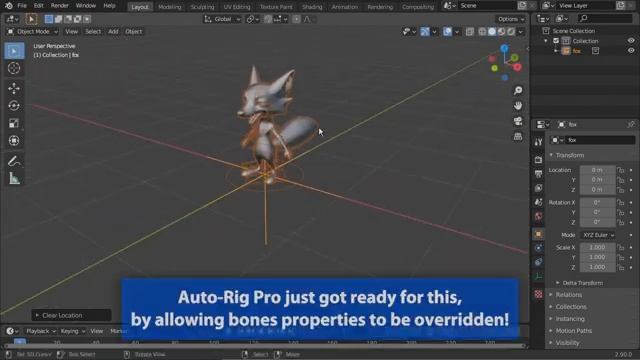
Task: Open the Options dropdown
Action: [x=511, y=19]
